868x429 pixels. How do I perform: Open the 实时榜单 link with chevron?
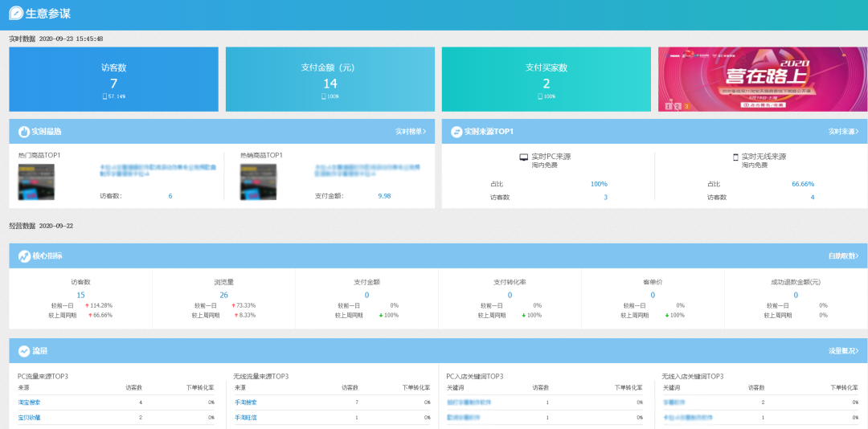pyautogui.click(x=410, y=131)
